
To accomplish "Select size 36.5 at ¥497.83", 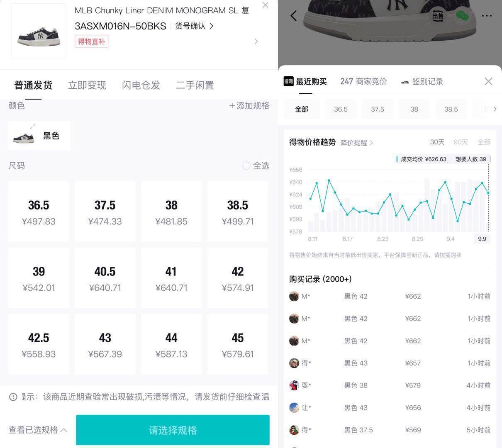I will click(x=39, y=212).
